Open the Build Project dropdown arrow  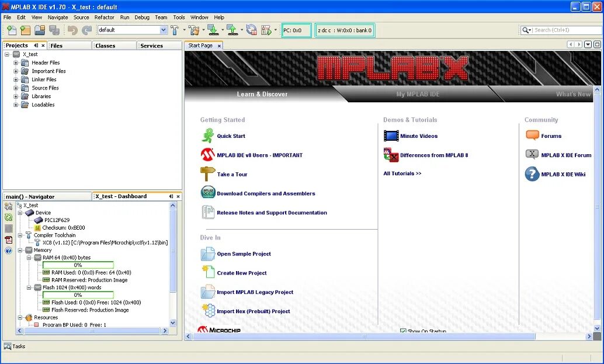point(184,30)
